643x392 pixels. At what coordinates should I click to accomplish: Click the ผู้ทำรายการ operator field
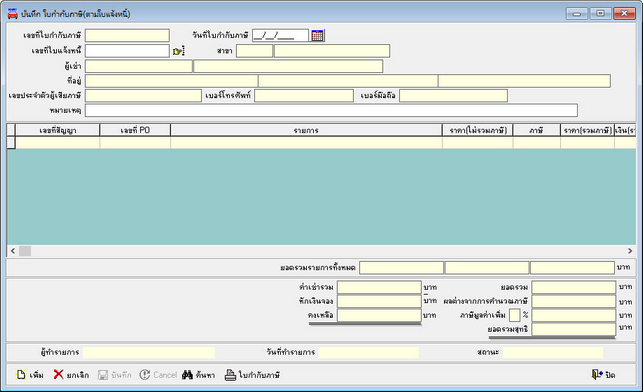(x=149, y=353)
